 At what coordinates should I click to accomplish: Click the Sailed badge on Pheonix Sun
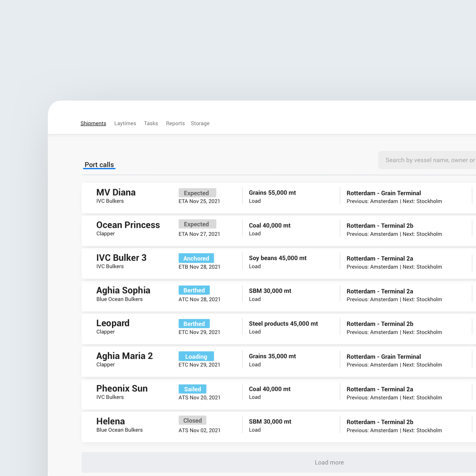click(x=192, y=389)
